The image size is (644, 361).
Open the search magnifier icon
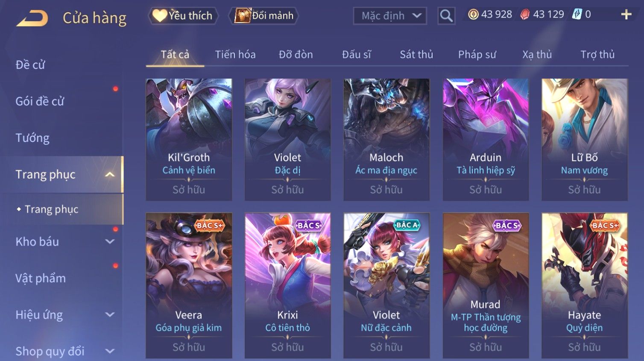click(446, 16)
